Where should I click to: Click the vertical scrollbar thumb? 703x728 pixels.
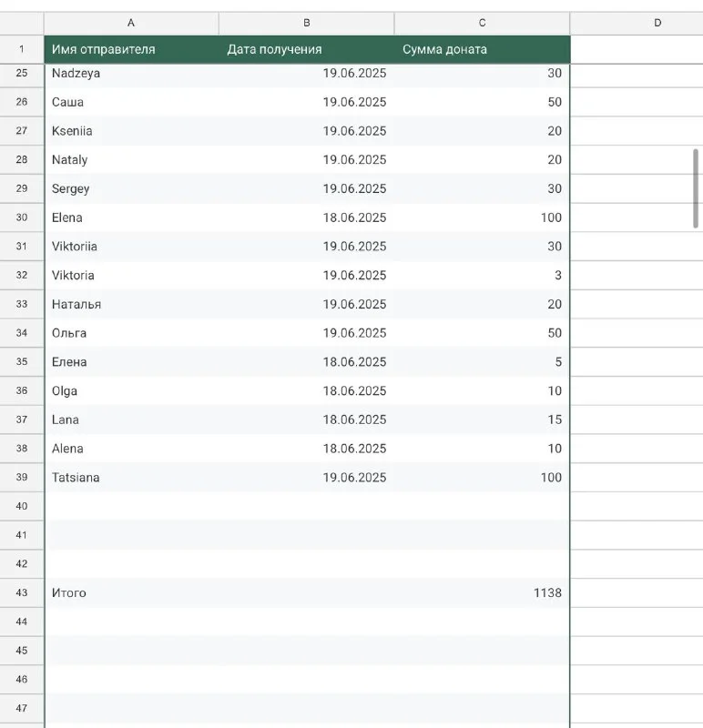pyautogui.click(x=696, y=187)
